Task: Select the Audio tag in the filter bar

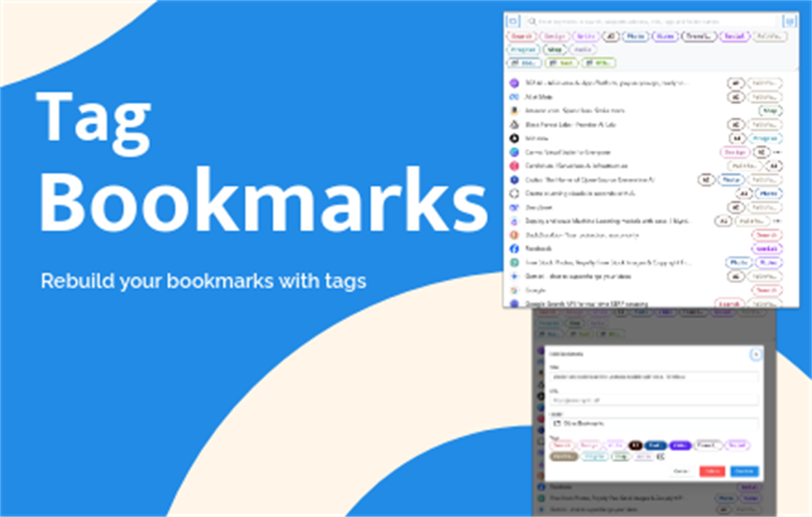Action: 583,49
